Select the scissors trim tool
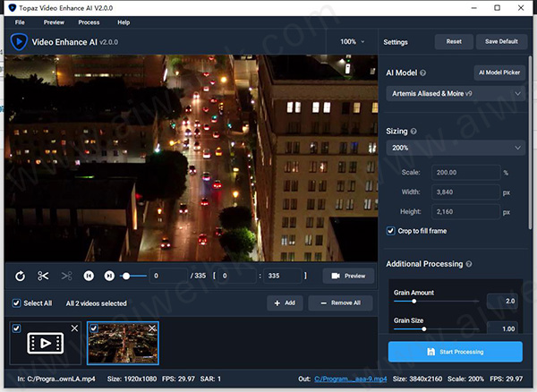This screenshot has height=392, width=537. 43,276
